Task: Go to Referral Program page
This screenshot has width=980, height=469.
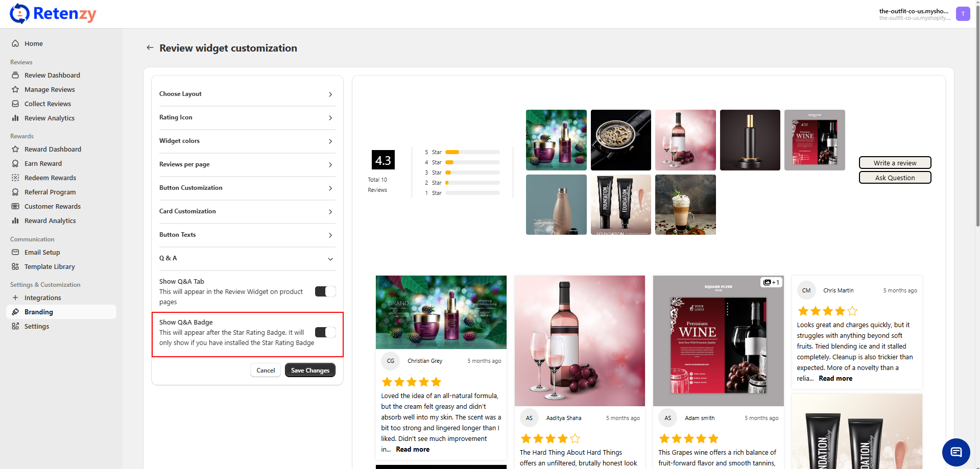Action: 50,192
